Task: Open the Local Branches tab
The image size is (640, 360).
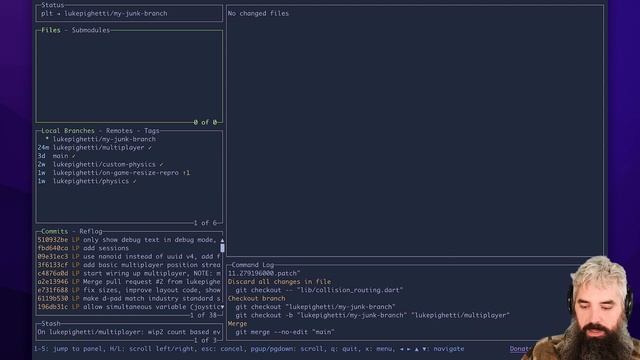Action: [68, 131]
